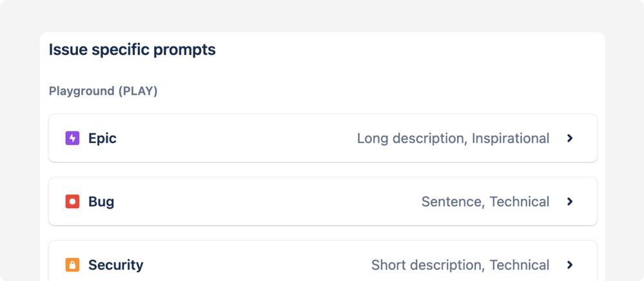Click 'Long description' in the Epic row
The image size is (644, 281).
[411, 138]
